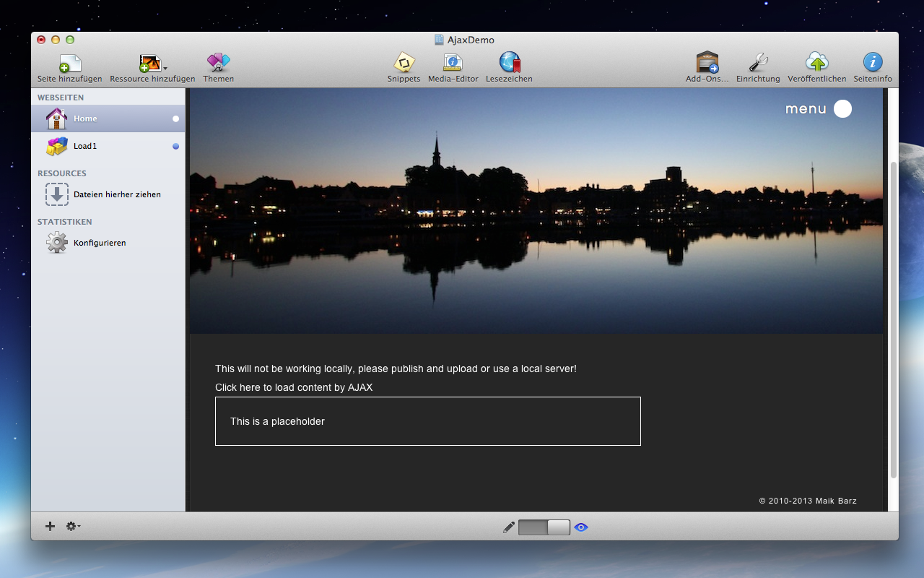
Task: Select the Load1 page in sidebar
Action: [x=108, y=146]
